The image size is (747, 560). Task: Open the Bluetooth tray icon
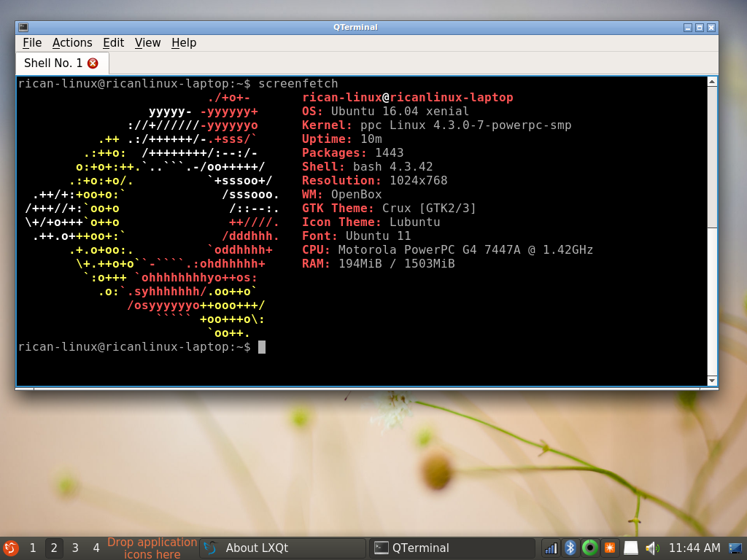click(570, 548)
